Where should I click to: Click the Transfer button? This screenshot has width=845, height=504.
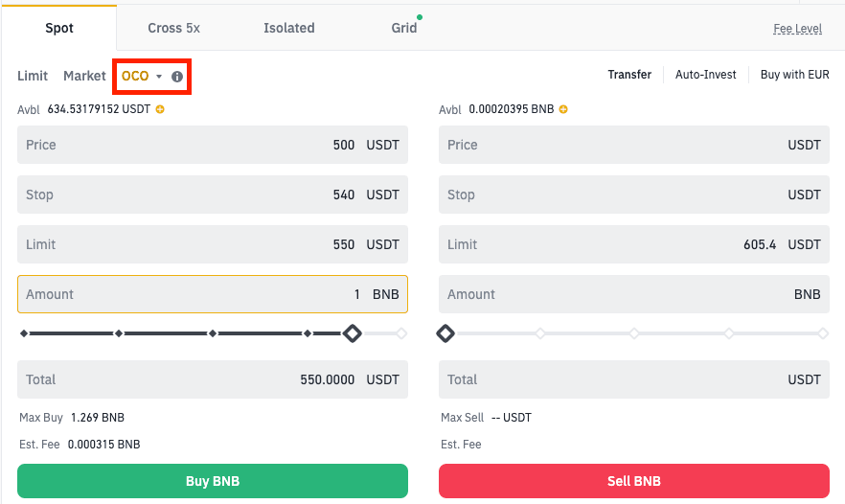tap(629, 75)
